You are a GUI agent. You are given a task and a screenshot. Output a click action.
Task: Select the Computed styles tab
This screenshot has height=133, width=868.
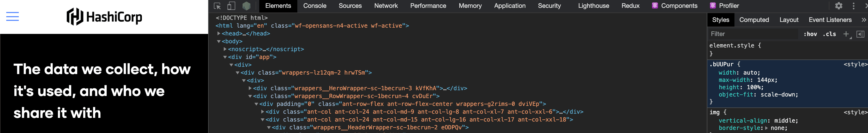pos(754,20)
